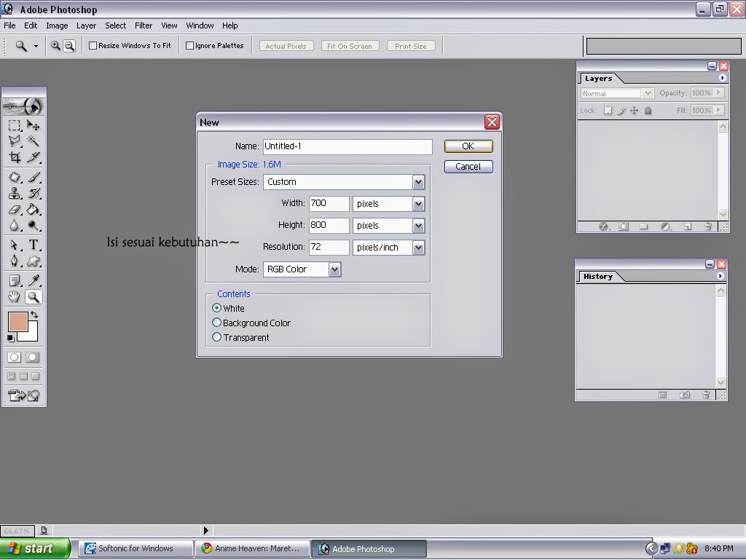
Task: Open the Zoom tool preset picker arrow
Action: tap(36, 46)
